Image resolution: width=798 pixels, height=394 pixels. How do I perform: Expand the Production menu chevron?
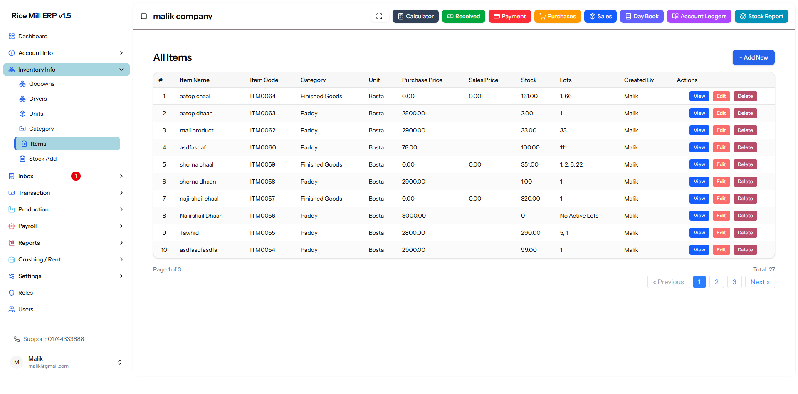[x=121, y=209]
